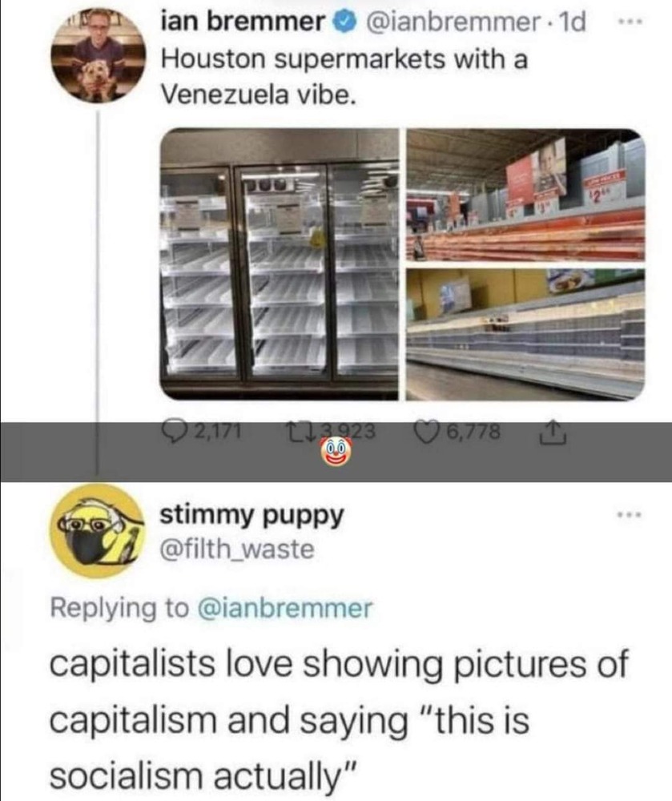The width and height of the screenshot is (672, 801).
Task: Click the clown face emoji
Action: (336, 452)
